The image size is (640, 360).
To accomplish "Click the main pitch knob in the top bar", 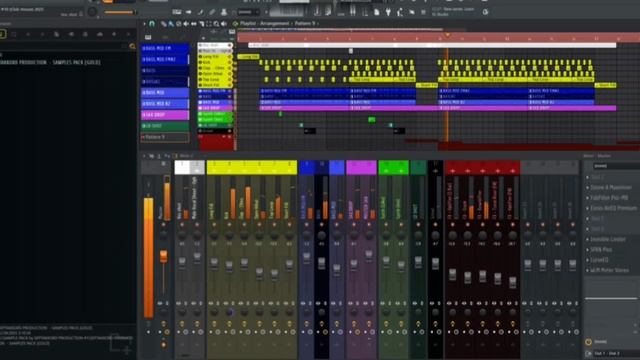I will click(92, 12).
